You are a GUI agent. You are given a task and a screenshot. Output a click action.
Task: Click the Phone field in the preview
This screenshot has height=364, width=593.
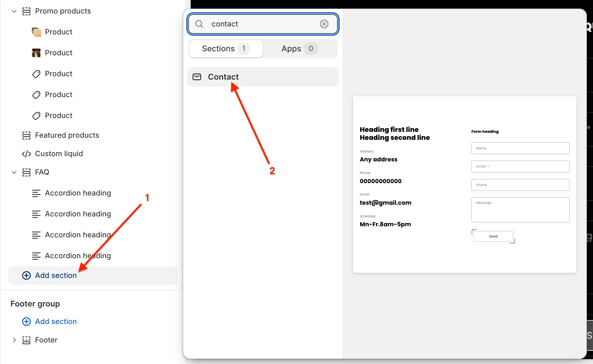coord(520,185)
